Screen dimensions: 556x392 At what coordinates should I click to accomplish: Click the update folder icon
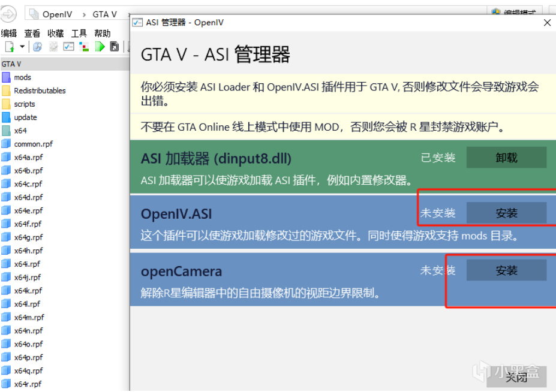6,117
